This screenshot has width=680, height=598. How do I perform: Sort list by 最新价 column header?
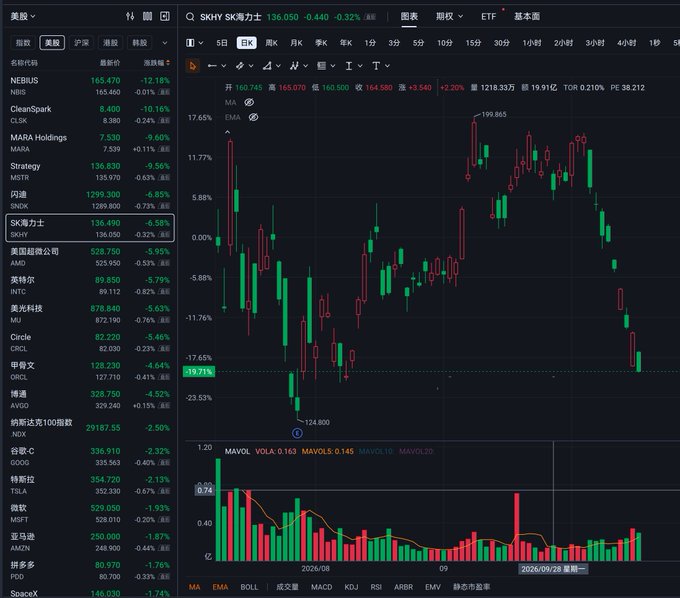[x=110, y=63]
